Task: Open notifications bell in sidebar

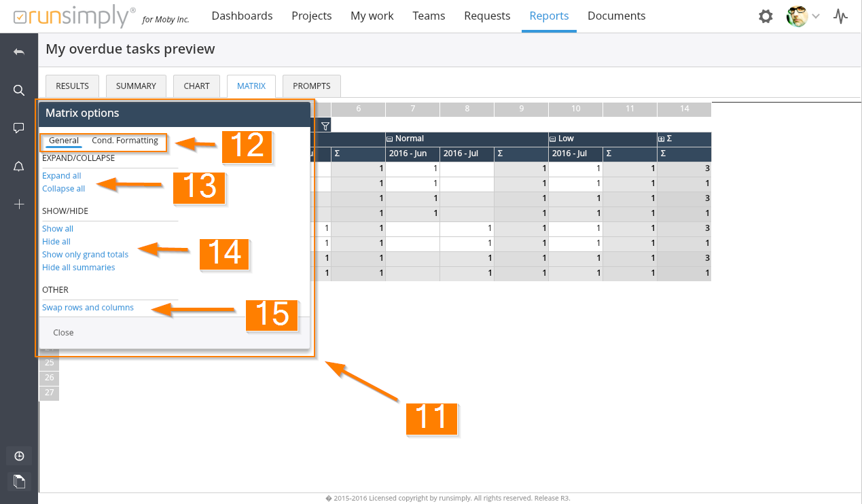Action: pyautogui.click(x=19, y=166)
